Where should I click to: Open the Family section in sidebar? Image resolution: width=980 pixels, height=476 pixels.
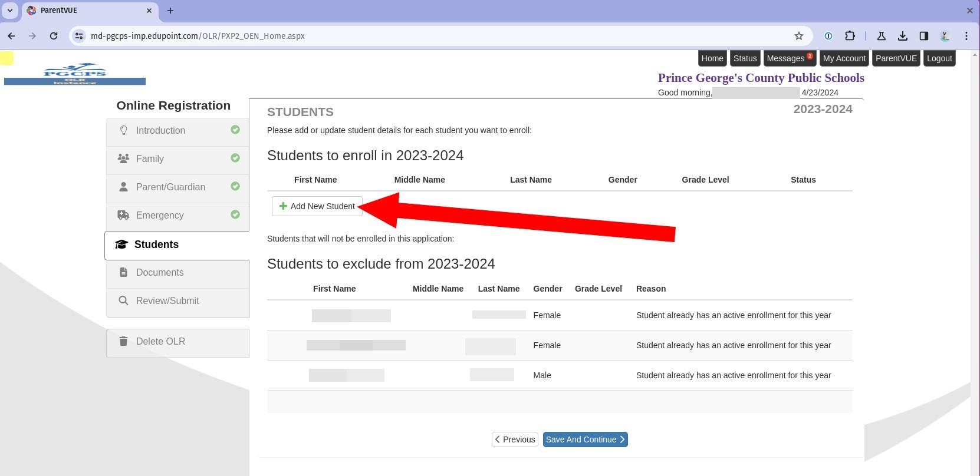tap(150, 159)
